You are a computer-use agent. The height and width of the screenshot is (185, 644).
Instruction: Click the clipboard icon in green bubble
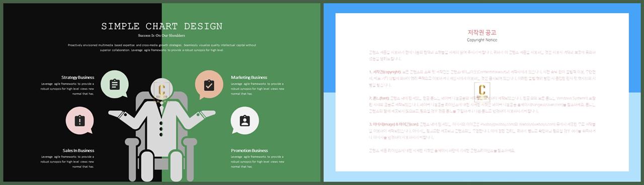click(x=115, y=84)
